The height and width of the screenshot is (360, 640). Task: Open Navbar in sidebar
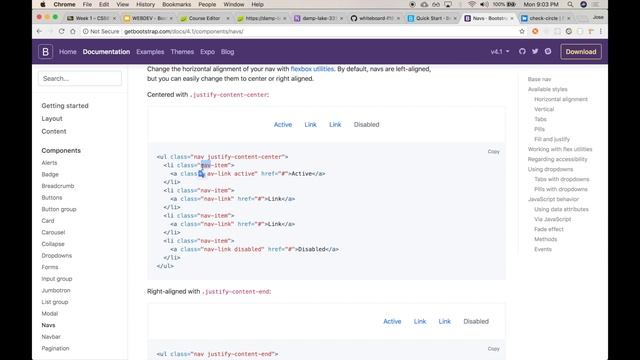point(51,337)
